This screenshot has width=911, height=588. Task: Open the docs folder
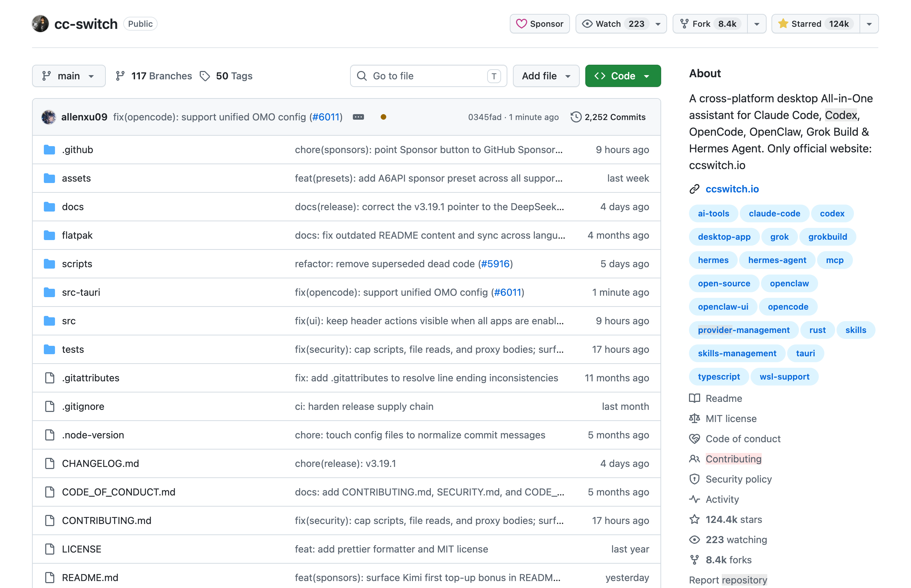(x=72, y=207)
